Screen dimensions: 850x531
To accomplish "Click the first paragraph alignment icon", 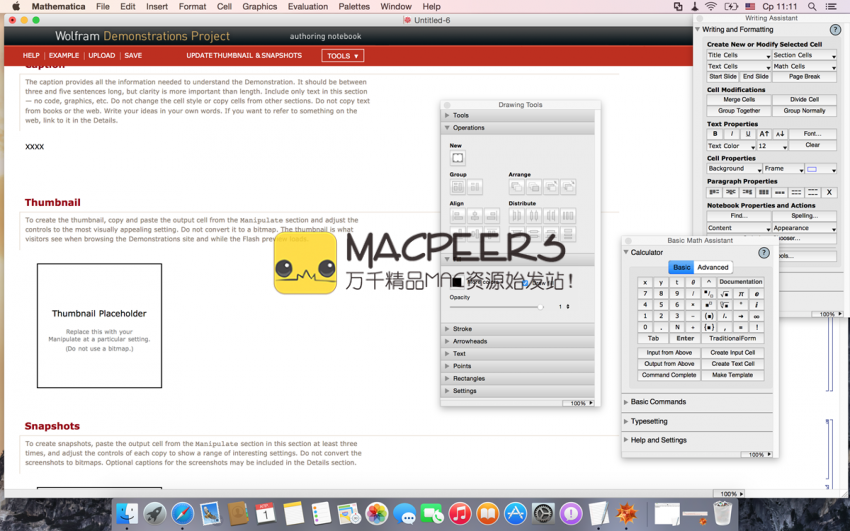I will pos(714,192).
